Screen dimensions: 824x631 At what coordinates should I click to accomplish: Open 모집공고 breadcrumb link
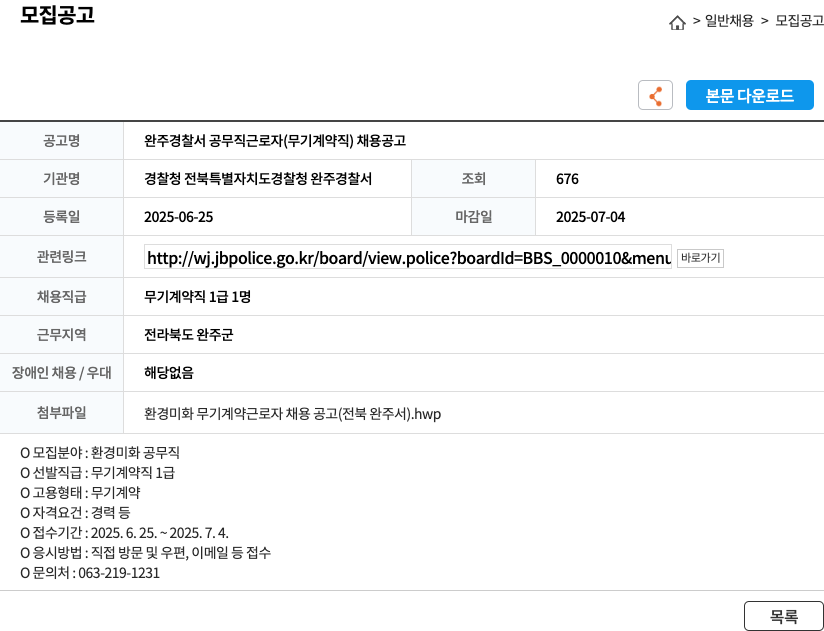tap(800, 21)
